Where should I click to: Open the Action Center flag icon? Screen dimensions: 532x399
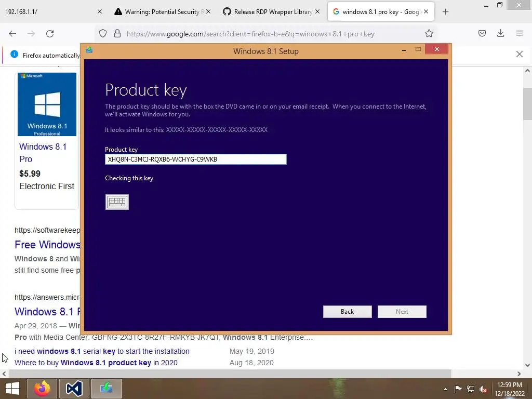[458, 389]
